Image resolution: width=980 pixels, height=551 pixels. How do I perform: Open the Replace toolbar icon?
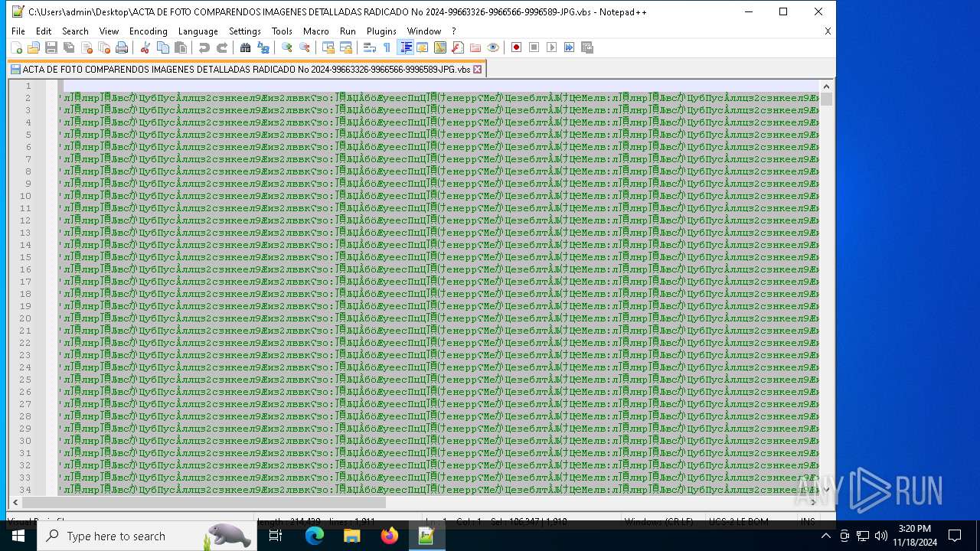(263, 47)
